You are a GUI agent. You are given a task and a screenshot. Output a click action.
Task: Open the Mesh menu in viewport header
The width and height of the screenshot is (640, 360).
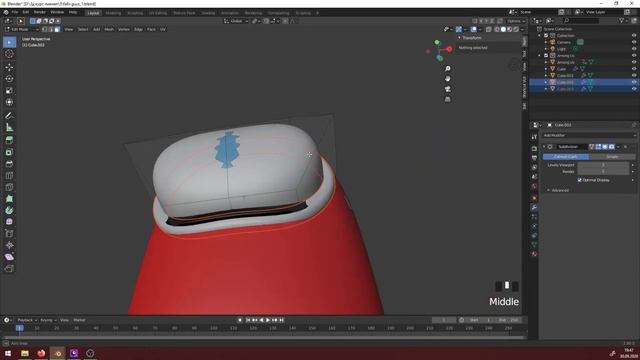point(109,29)
